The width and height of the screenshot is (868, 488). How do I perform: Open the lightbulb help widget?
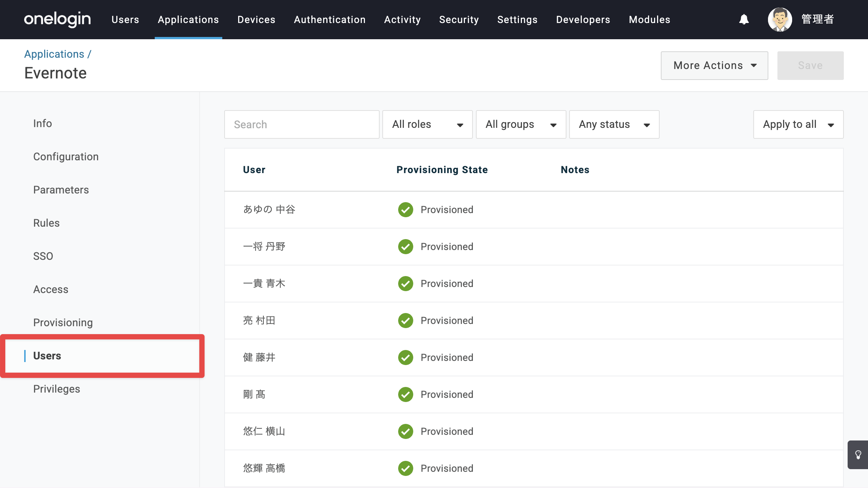tap(858, 454)
